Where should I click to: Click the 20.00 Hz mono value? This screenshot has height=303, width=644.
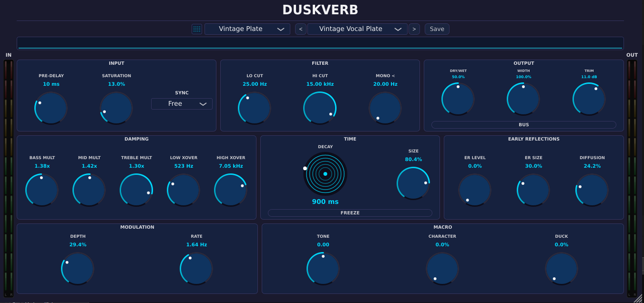[x=385, y=84]
